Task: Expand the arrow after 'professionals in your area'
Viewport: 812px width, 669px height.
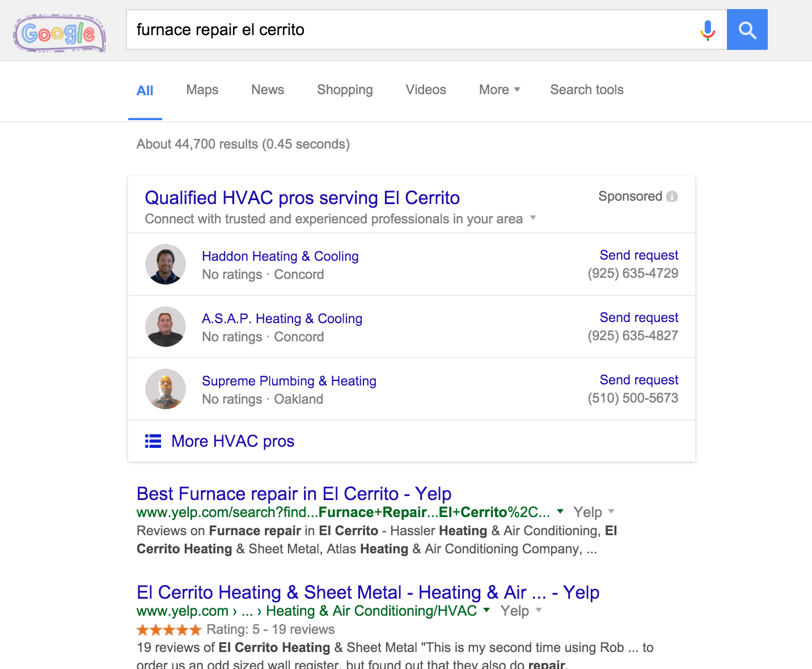Action: (x=532, y=218)
